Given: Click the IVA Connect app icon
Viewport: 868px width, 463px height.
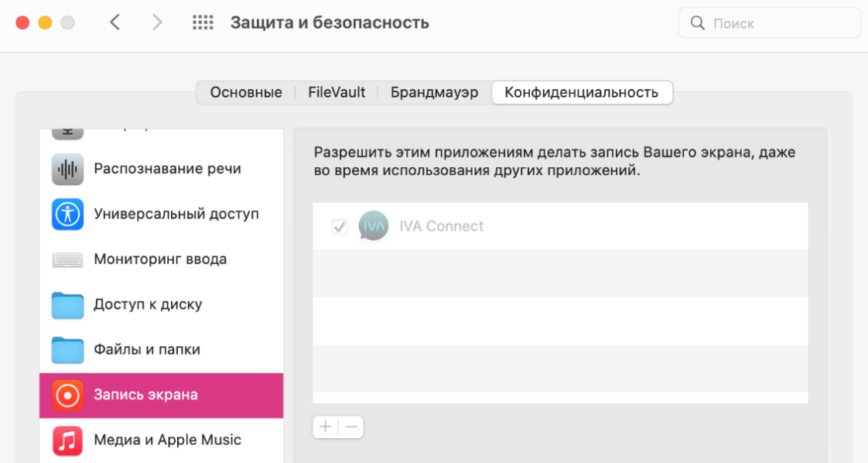Looking at the screenshot, I should (374, 226).
